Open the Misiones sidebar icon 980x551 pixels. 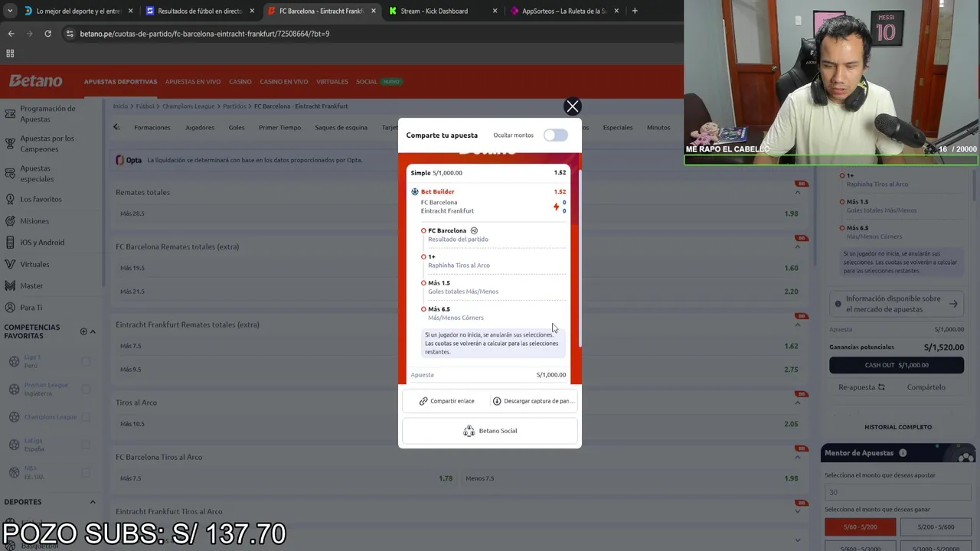pyautogui.click(x=10, y=221)
